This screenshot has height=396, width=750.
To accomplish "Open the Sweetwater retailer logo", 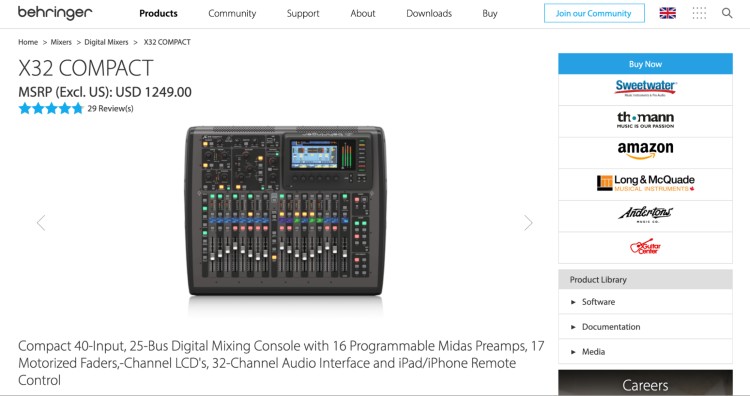I will pos(645,88).
